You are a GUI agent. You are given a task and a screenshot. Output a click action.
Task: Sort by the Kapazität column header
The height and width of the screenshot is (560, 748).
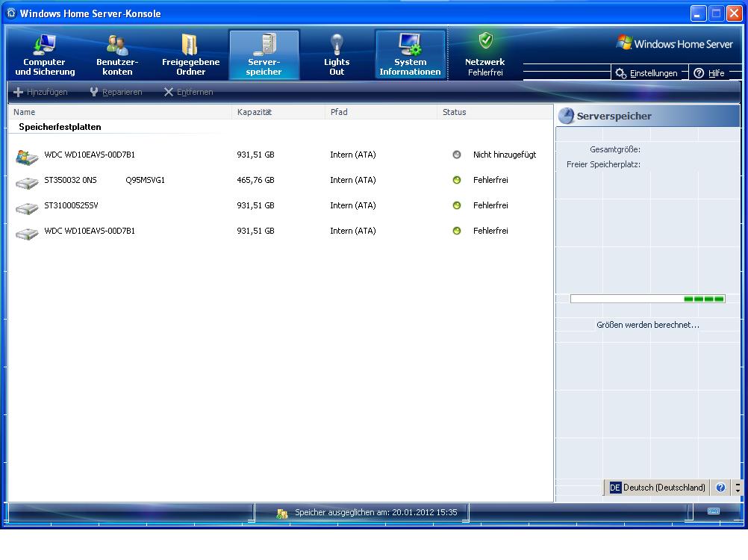point(278,112)
